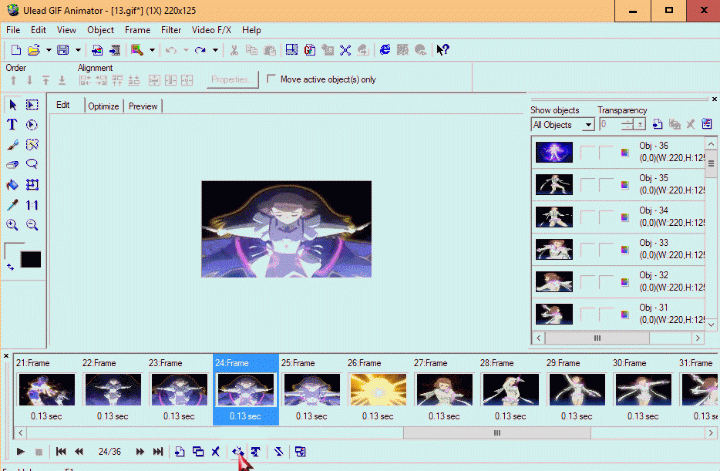Select the Fill bucket tool
This screenshot has width=720, height=471.
point(12,185)
